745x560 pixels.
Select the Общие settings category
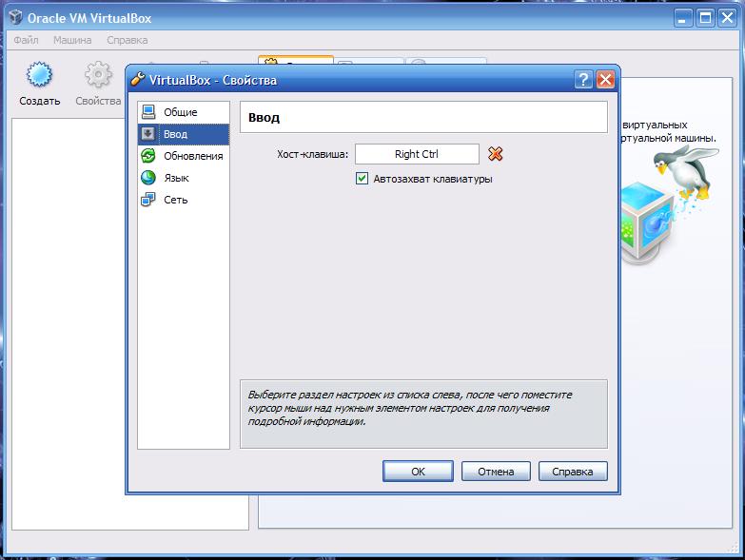[x=184, y=112]
